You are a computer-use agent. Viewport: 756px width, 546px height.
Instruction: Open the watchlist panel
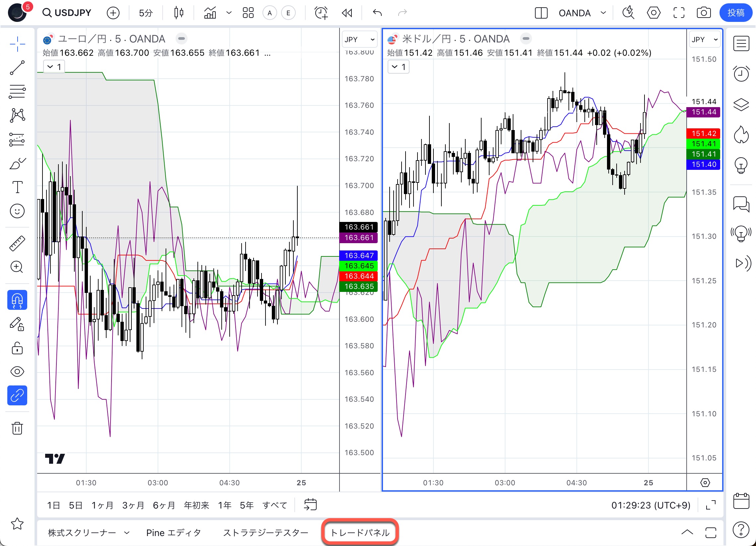741,44
